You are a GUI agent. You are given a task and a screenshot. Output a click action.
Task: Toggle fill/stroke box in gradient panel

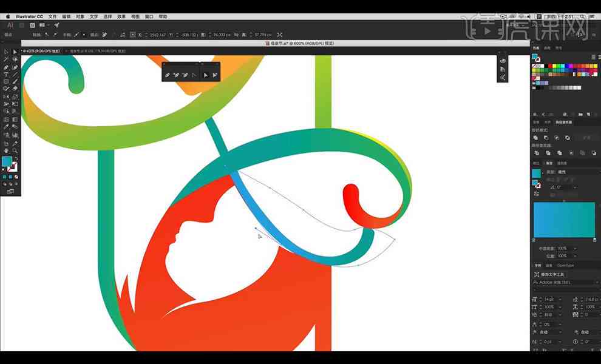pyautogui.click(x=537, y=184)
